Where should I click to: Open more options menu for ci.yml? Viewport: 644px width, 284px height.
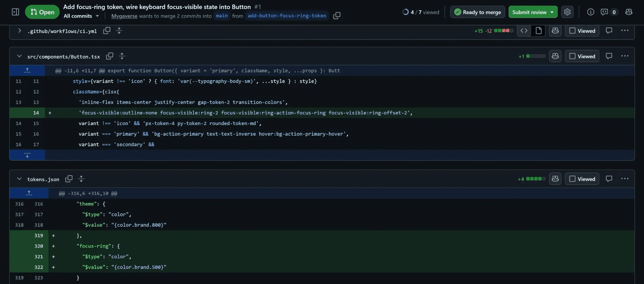click(625, 30)
